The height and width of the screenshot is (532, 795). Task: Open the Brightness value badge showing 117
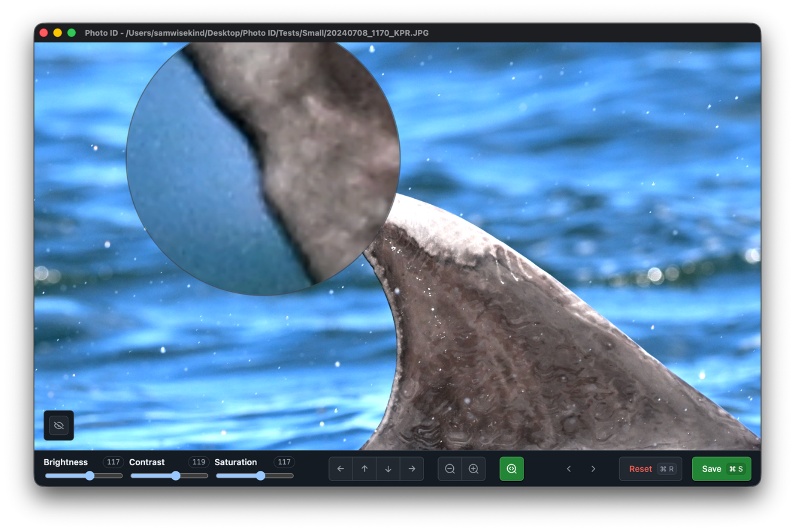(113, 462)
